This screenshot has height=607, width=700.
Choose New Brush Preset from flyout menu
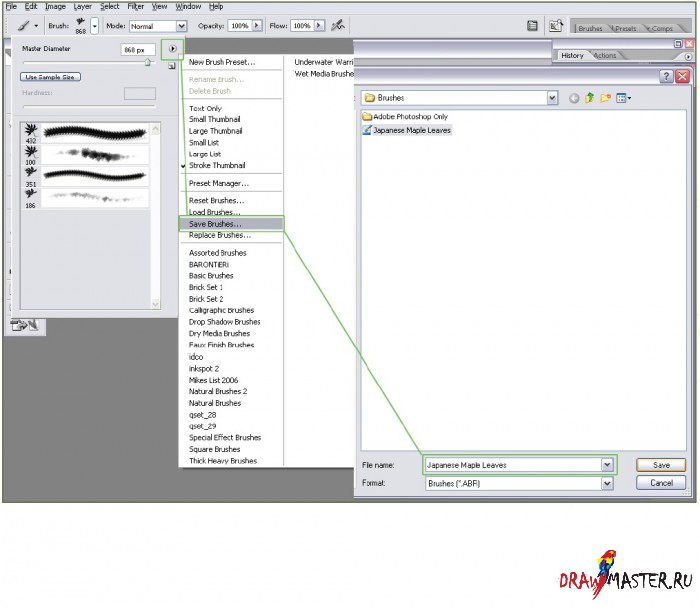(x=222, y=62)
